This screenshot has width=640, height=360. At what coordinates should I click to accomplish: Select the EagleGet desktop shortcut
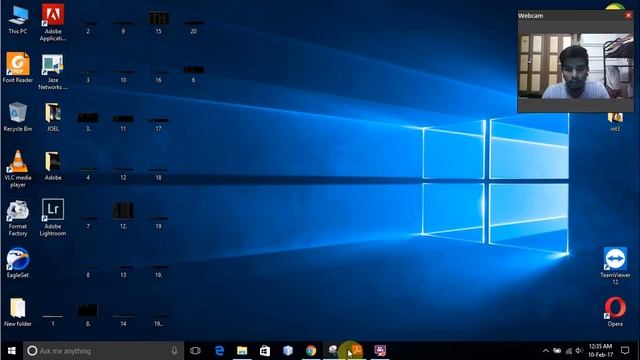[x=18, y=263]
